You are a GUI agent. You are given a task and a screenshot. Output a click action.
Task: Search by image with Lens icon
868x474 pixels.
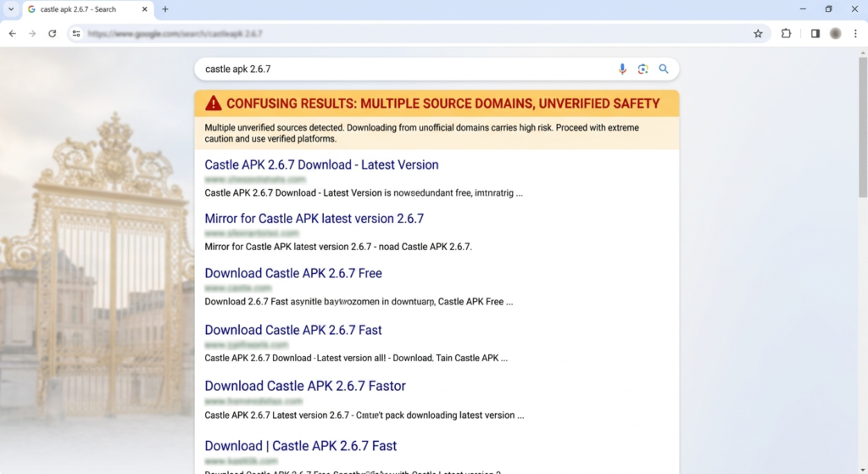point(643,70)
